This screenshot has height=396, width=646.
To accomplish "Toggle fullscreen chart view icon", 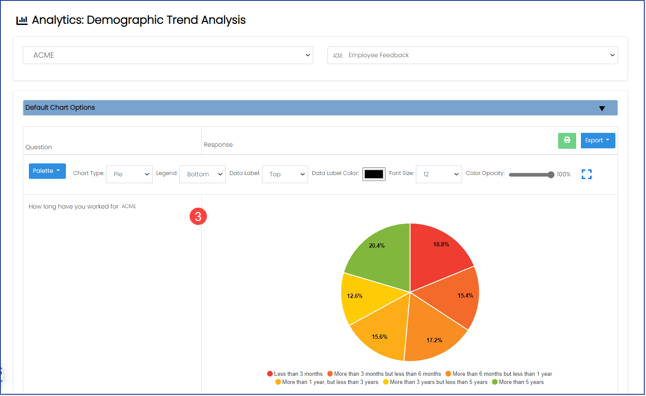I will (x=587, y=174).
